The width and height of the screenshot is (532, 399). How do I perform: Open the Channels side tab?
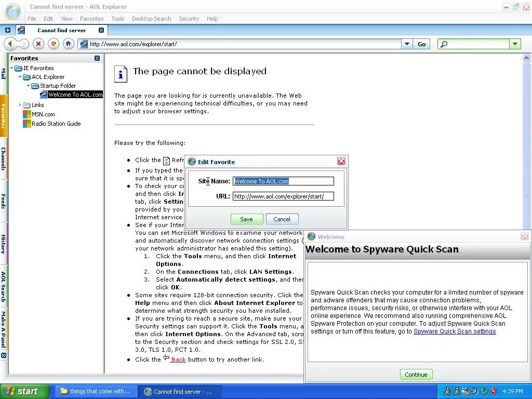[3, 158]
